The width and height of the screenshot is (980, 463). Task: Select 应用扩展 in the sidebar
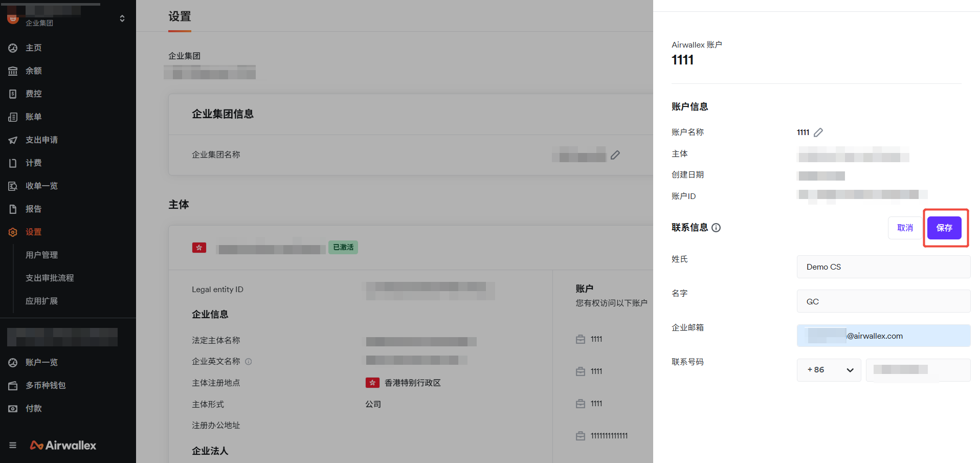click(x=42, y=301)
